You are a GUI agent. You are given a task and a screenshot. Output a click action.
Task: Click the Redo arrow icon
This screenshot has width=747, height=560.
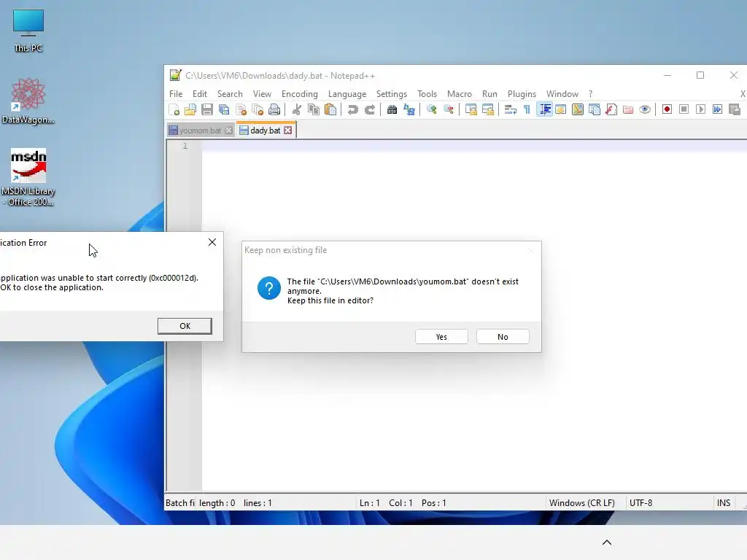coord(370,109)
